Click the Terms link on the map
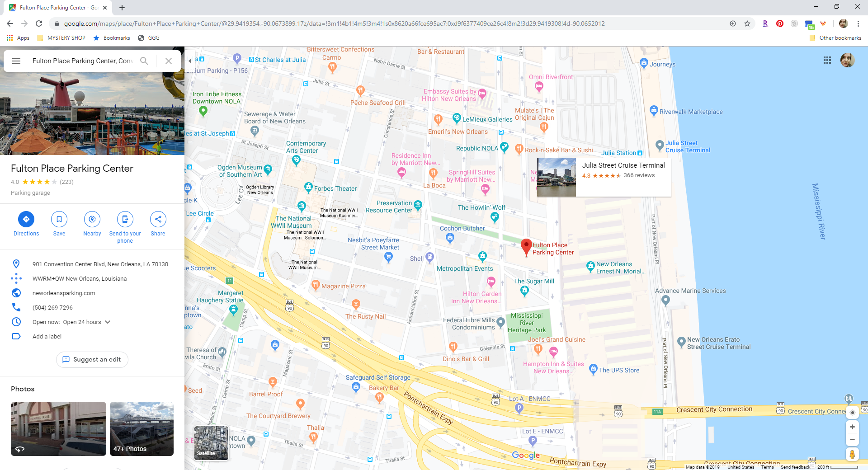 point(767,467)
